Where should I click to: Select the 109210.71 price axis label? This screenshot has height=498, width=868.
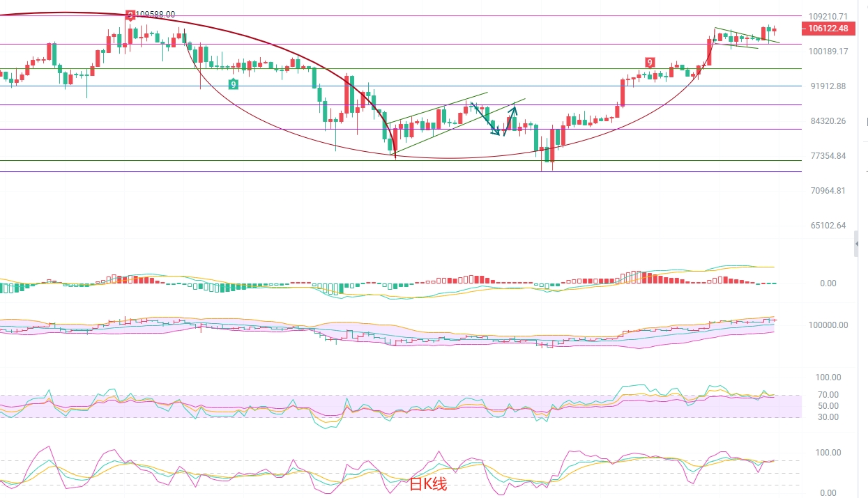(828, 16)
